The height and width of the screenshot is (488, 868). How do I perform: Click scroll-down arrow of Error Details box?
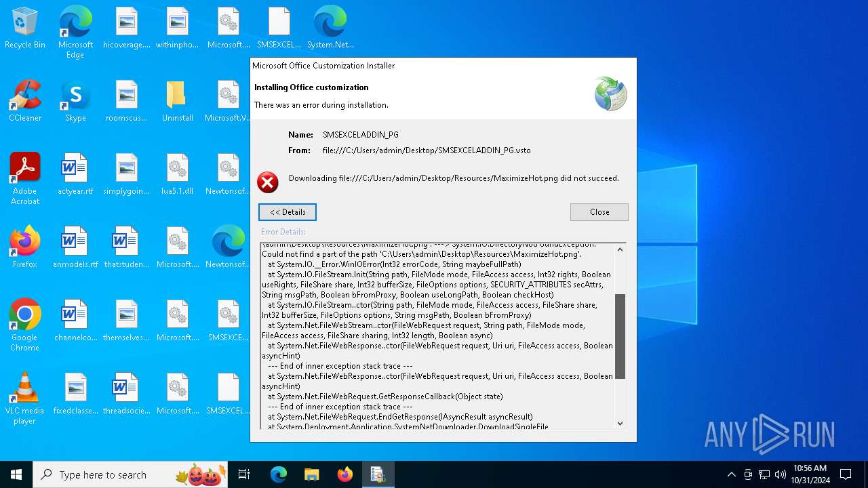(620, 423)
